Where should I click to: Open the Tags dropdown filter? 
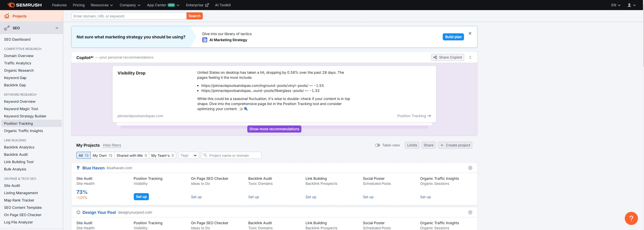pos(188,156)
